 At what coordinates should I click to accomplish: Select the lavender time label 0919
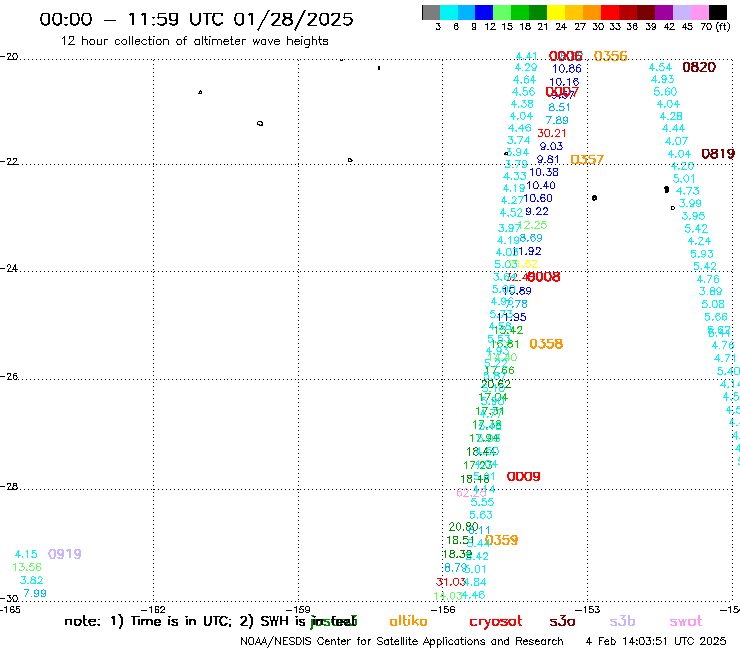click(x=65, y=554)
